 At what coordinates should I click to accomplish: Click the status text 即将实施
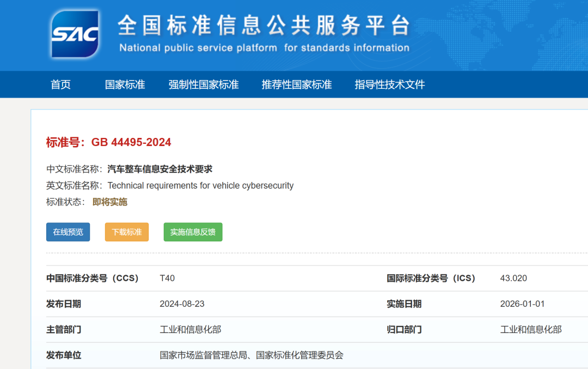pos(110,202)
